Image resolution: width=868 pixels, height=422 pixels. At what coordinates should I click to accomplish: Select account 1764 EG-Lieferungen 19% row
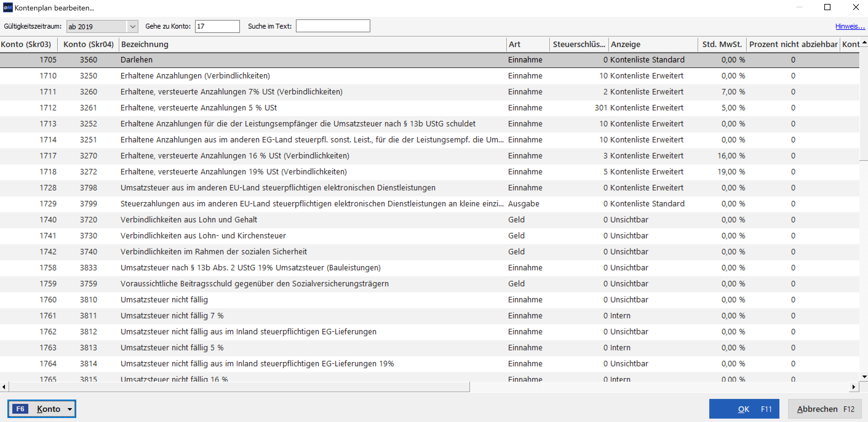(429, 364)
